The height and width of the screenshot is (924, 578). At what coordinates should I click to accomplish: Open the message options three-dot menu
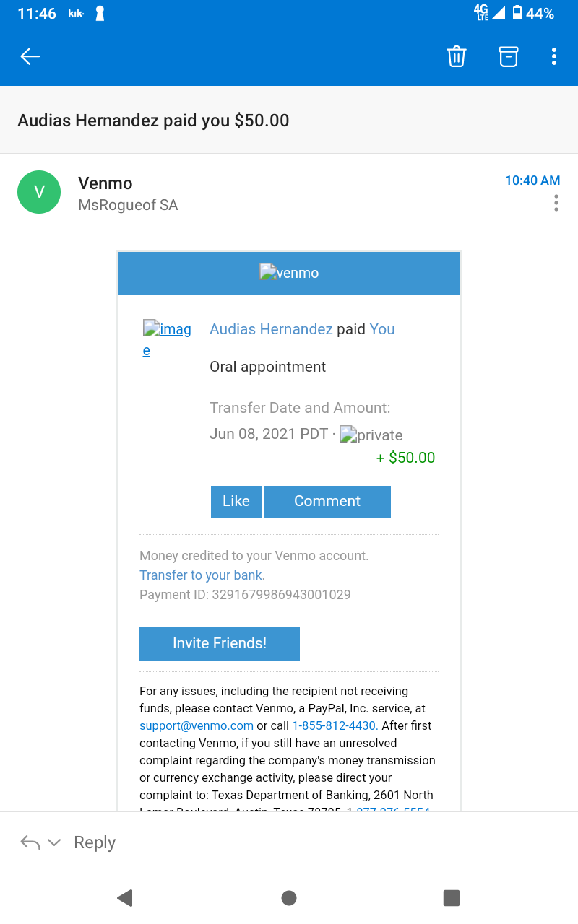click(556, 203)
